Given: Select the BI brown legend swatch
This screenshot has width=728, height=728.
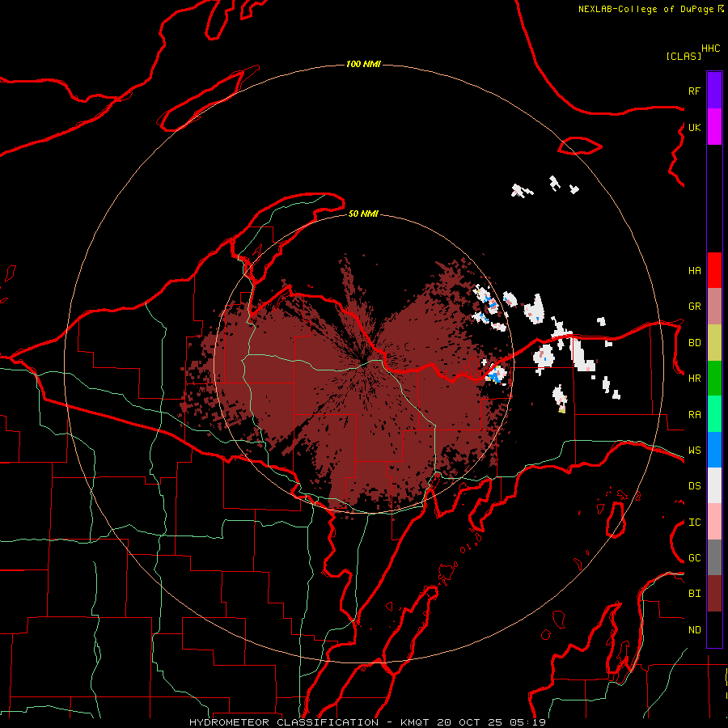Looking at the screenshot, I should (x=714, y=594).
